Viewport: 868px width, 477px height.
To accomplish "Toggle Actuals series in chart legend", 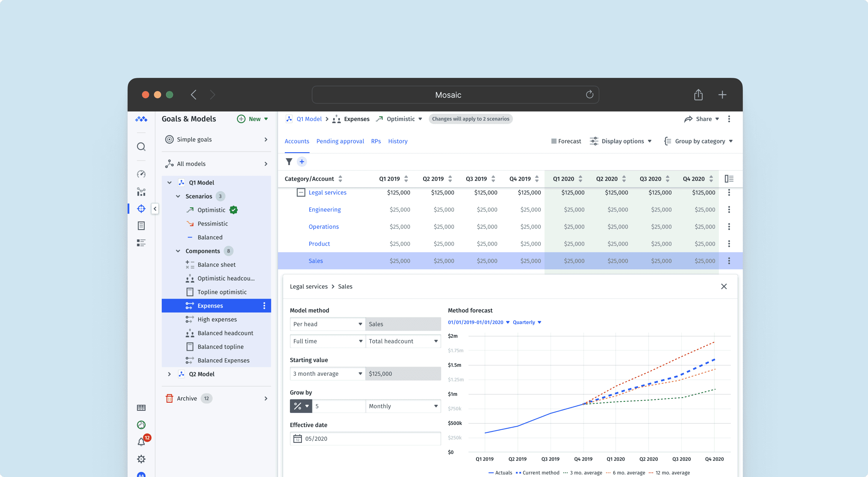I will [500, 473].
